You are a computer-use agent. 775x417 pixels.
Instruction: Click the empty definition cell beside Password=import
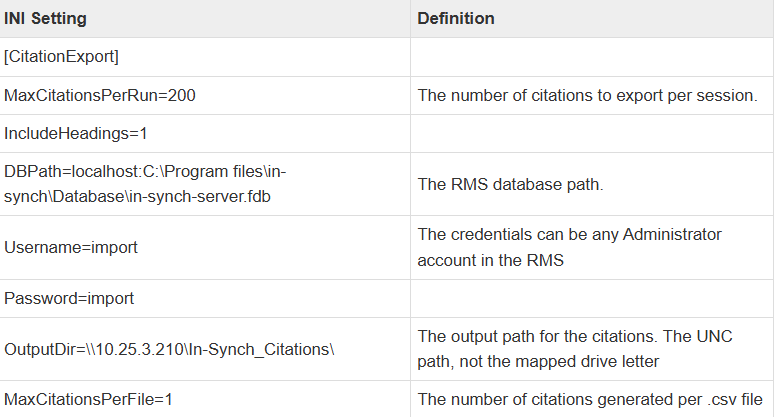(x=591, y=298)
